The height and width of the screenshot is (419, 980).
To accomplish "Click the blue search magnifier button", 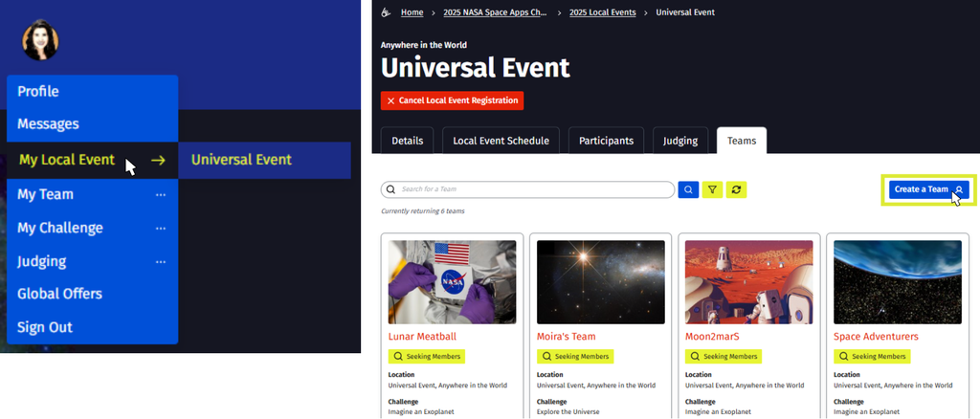I will pyautogui.click(x=688, y=189).
